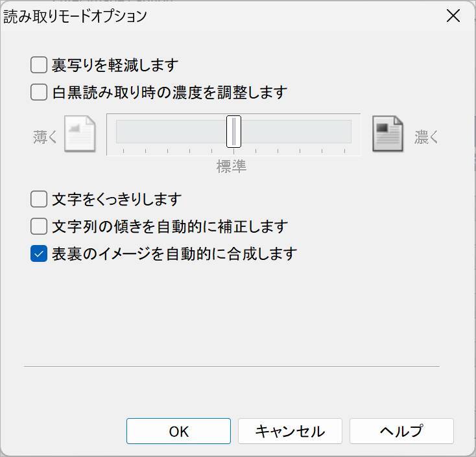Close the 読み取りモードオプション dialog with X

(453, 16)
